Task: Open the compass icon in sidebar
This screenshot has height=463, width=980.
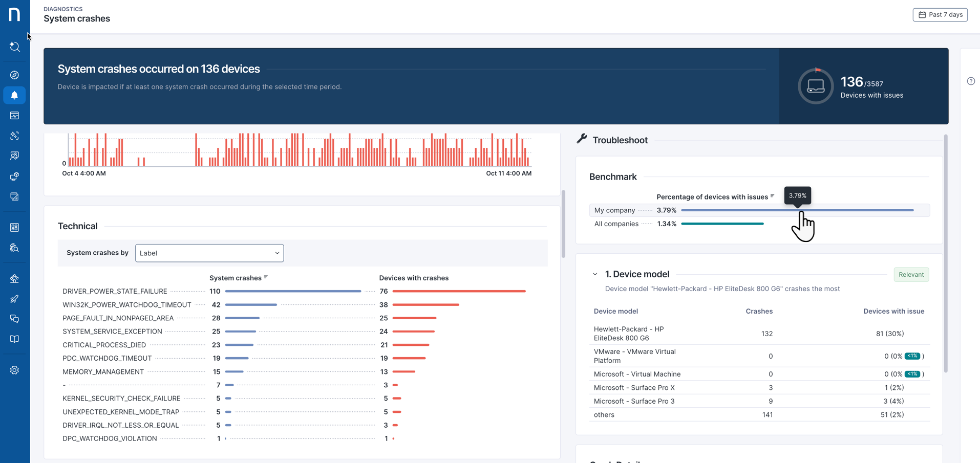Action: tap(14, 75)
